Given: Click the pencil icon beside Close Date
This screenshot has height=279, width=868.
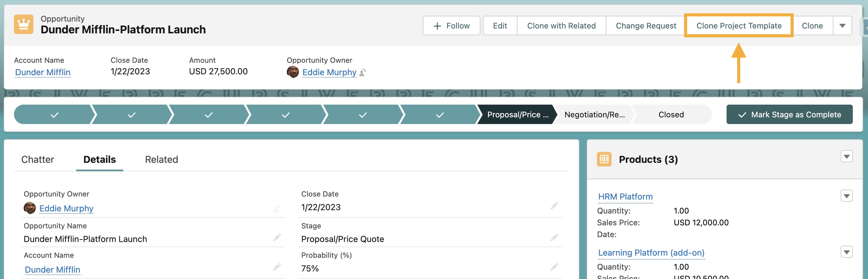Looking at the screenshot, I should coord(554,206).
